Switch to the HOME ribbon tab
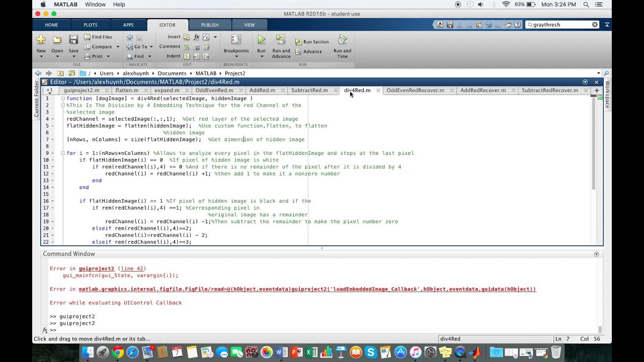644x362 pixels. pyautogui.click(x=51, y=25)
